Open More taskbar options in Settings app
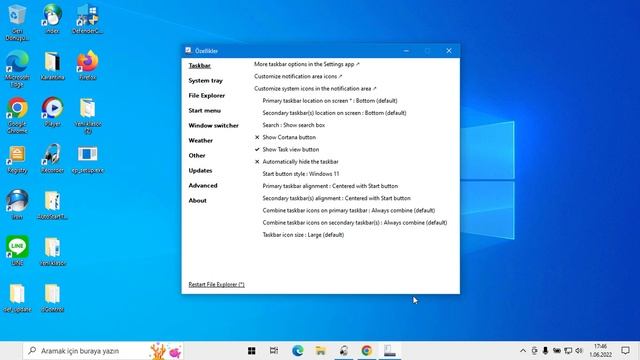 pyautogui.click(x=307, y=64)
